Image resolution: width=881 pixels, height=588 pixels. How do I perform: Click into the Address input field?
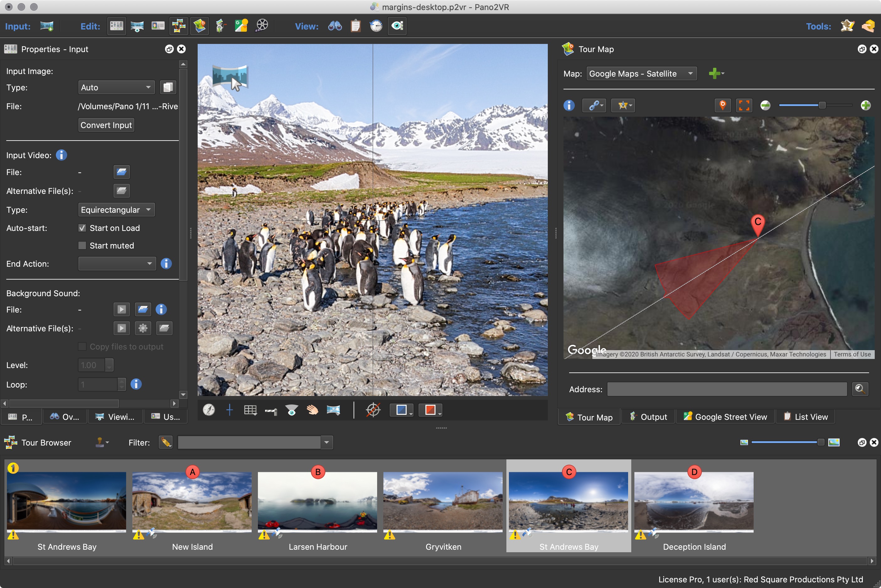[x=727, y=389]
